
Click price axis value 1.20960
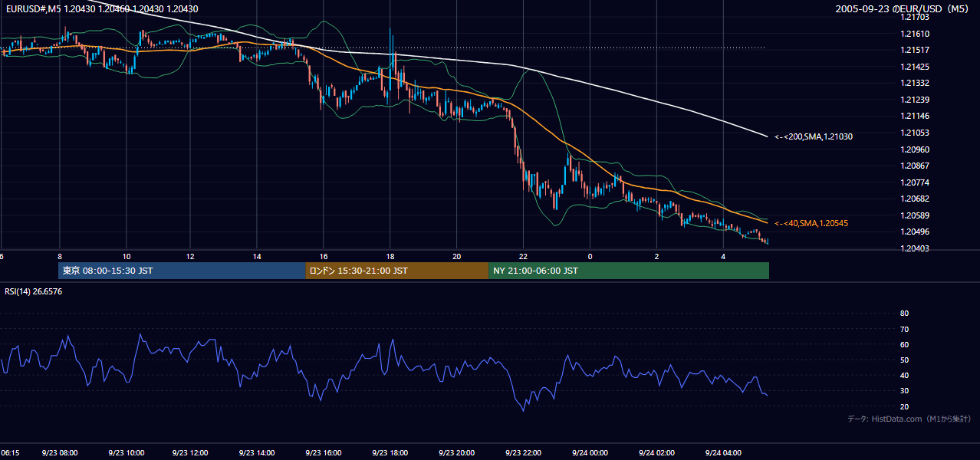pos(916,149)
